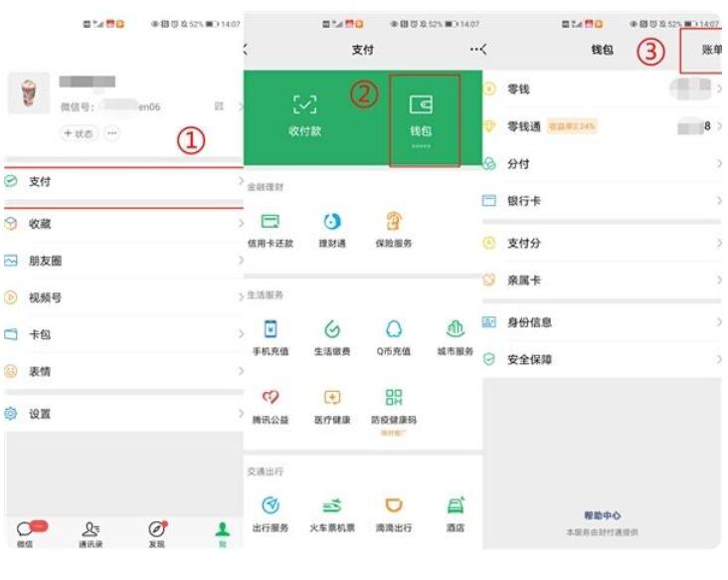Open 亲属卡 family card row
728x580 pixels.
pos(602,280)
